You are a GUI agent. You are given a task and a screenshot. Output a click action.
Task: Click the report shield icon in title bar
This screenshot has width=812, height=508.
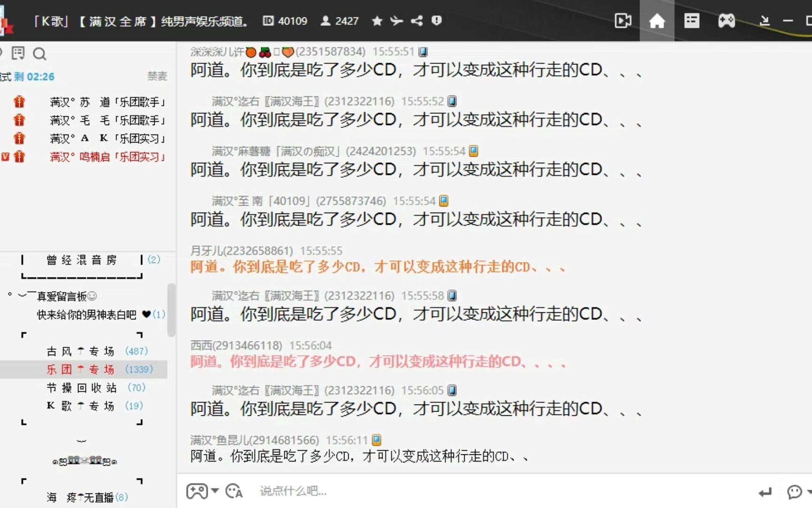coord(437,21)
